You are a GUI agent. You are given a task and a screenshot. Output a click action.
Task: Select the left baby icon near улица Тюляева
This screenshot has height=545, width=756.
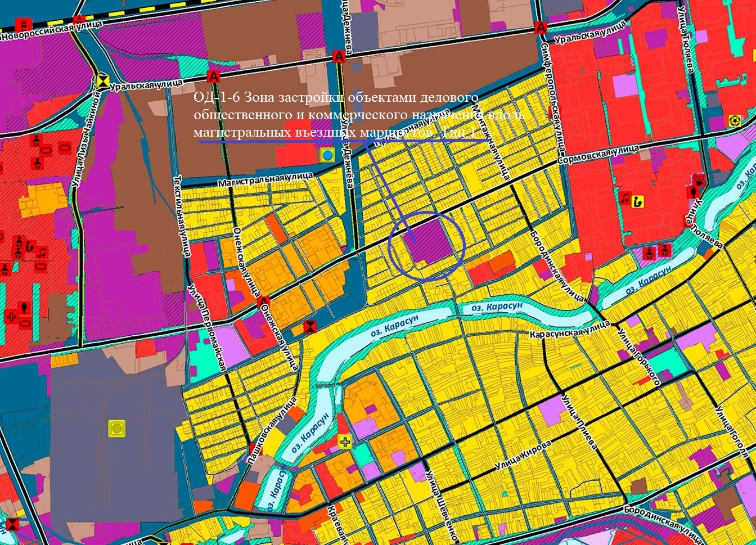pos(650,253)
